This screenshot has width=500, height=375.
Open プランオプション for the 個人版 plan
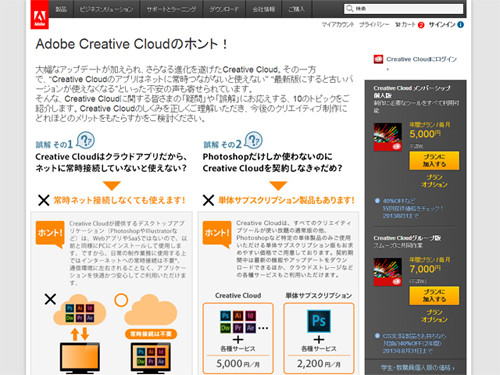[x=434, y=181]
